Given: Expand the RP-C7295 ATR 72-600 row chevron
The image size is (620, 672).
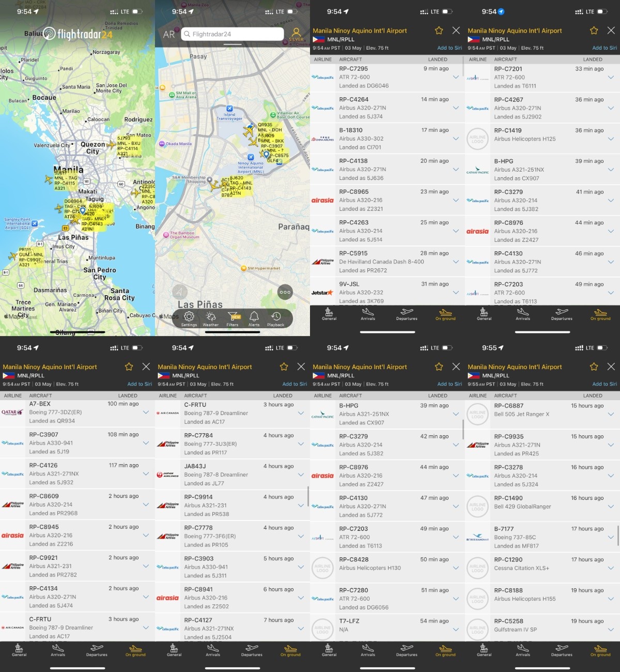Looking at the screenshot, I should [456, 77].
